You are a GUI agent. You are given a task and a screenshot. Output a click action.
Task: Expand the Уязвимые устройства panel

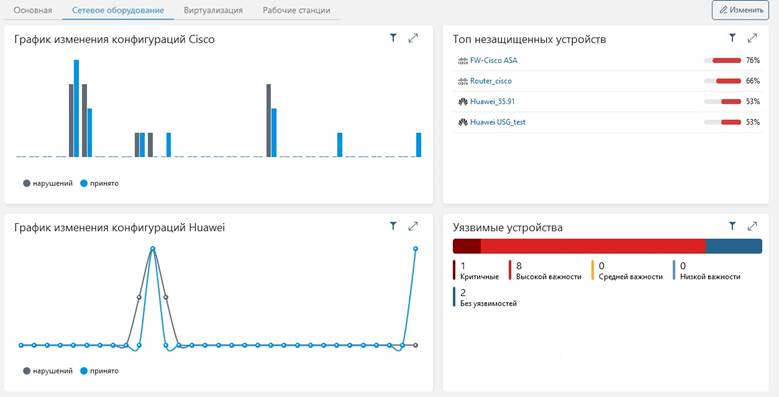(x=752, y=226)
